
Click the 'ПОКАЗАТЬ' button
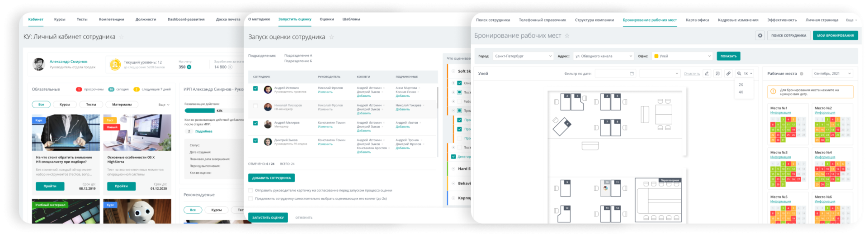pos(728,56)
